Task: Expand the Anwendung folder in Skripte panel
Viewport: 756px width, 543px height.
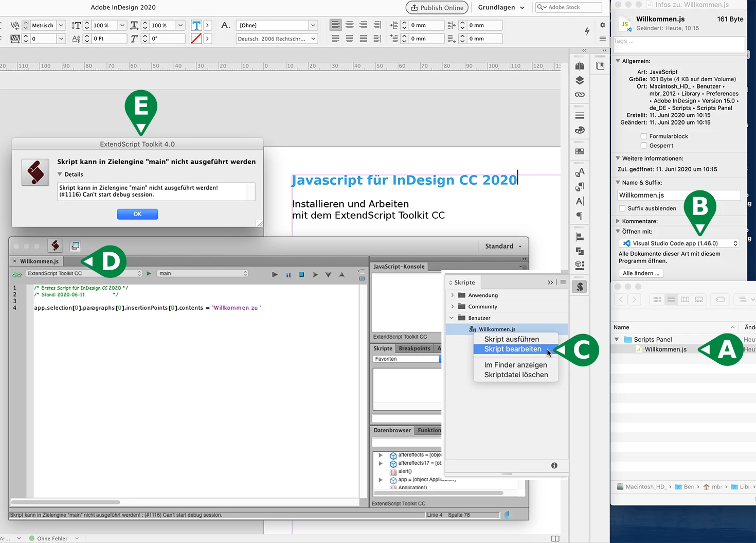Action: [x=453, y=295]
